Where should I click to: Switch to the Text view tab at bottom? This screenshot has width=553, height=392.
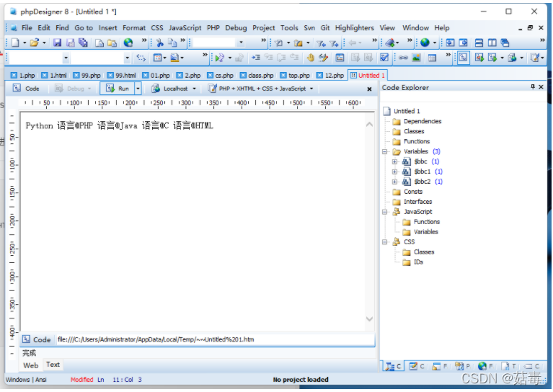[53, 365]
